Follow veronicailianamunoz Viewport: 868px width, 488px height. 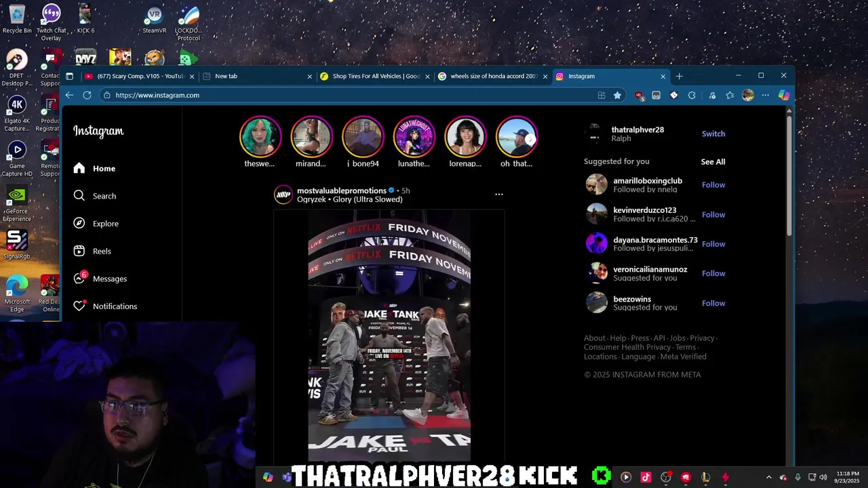click(x=713, y=274)
